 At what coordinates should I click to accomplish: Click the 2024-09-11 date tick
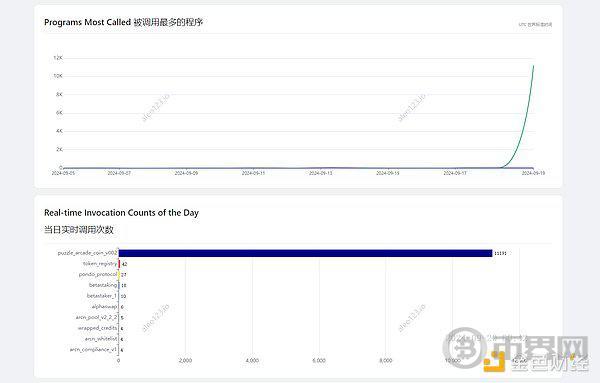[x=253, y=173]
